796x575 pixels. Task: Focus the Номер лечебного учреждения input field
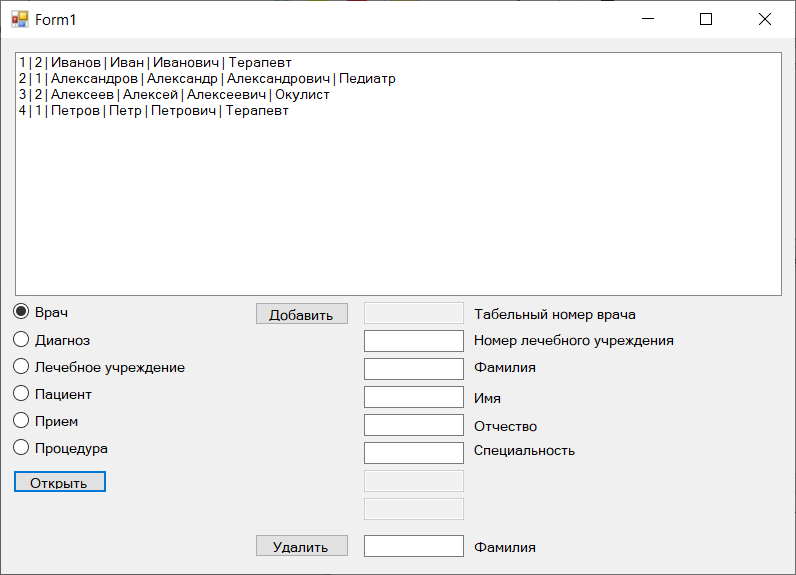click(414, 341)
